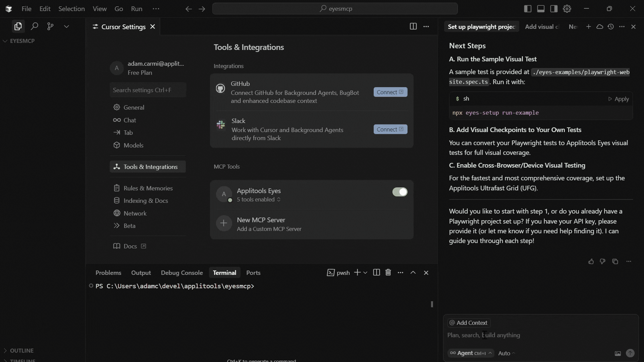Open terminal panel more actions

click(400, 273)
